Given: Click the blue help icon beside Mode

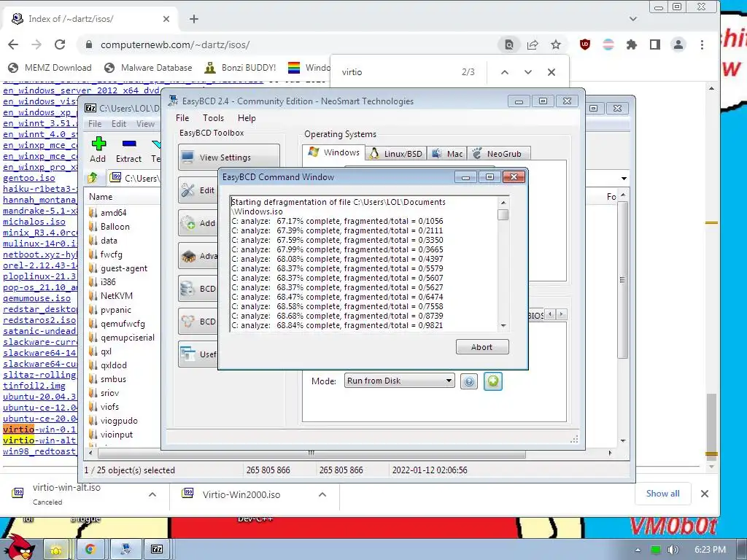Looking at the screenshot, I should point(469,381).
